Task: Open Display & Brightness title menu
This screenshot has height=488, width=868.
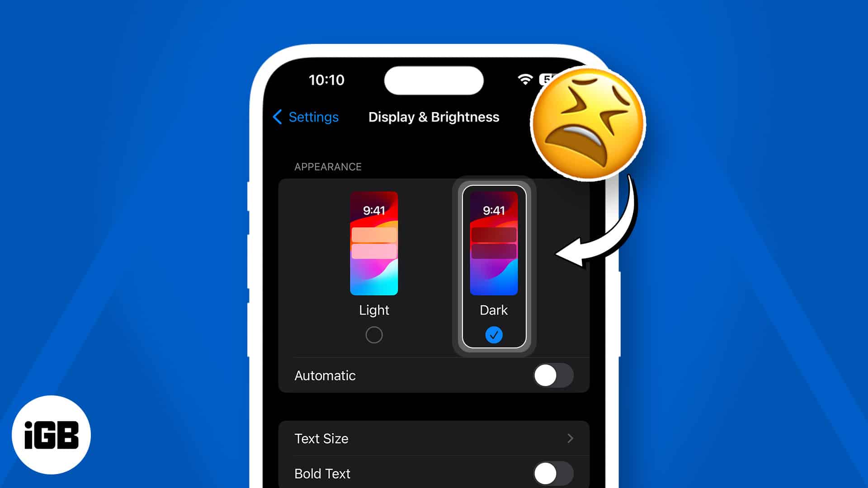Action: 434,117
